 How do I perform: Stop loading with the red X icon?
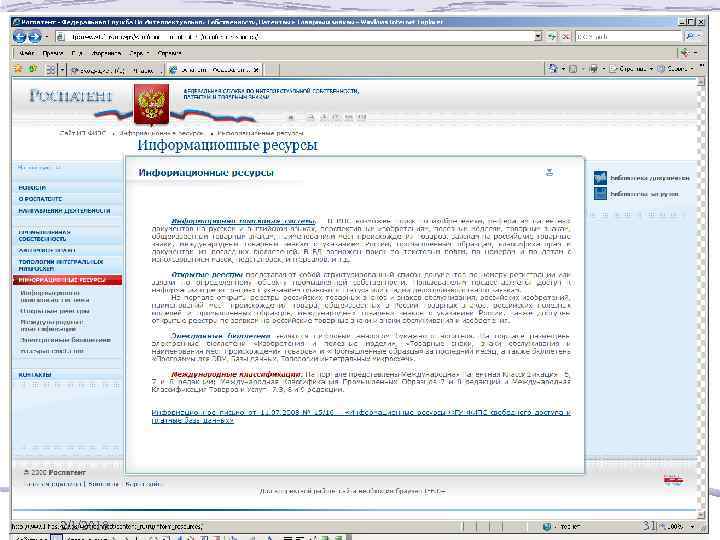[565, 36]
